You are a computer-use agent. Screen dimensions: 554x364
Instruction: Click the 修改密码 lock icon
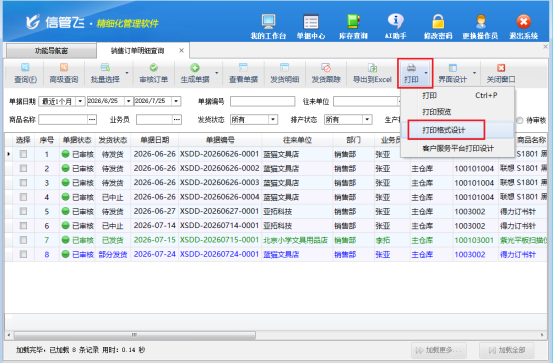pos(438,27)
